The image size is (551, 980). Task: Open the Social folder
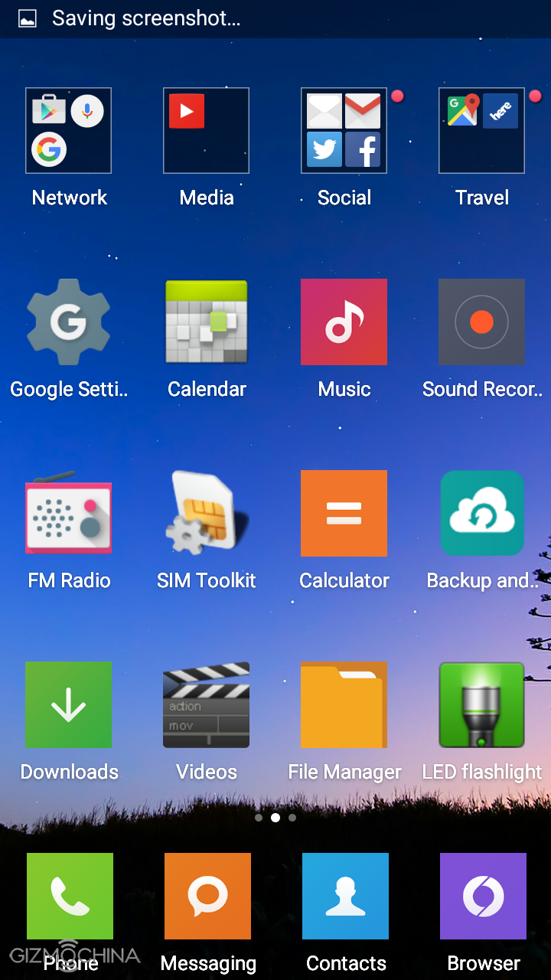(x=344, y=131)
